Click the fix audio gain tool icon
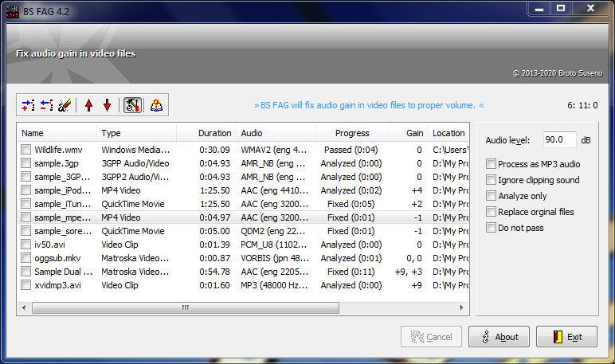Image resolution: width=615 pixels, height=364 pixels. [132, 105]
